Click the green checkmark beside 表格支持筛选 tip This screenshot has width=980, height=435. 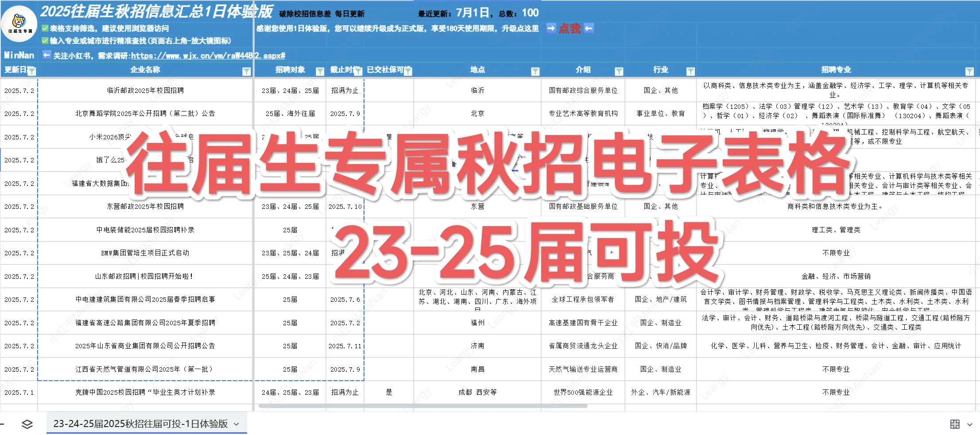(x=45, y=27)
